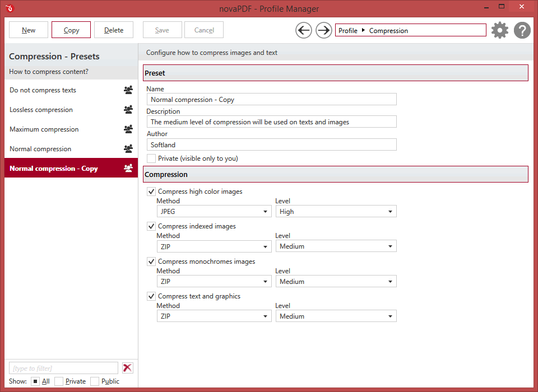Select the Do not compress texts preset
This screenshot has width=538, height=392.
click(71, 90)
